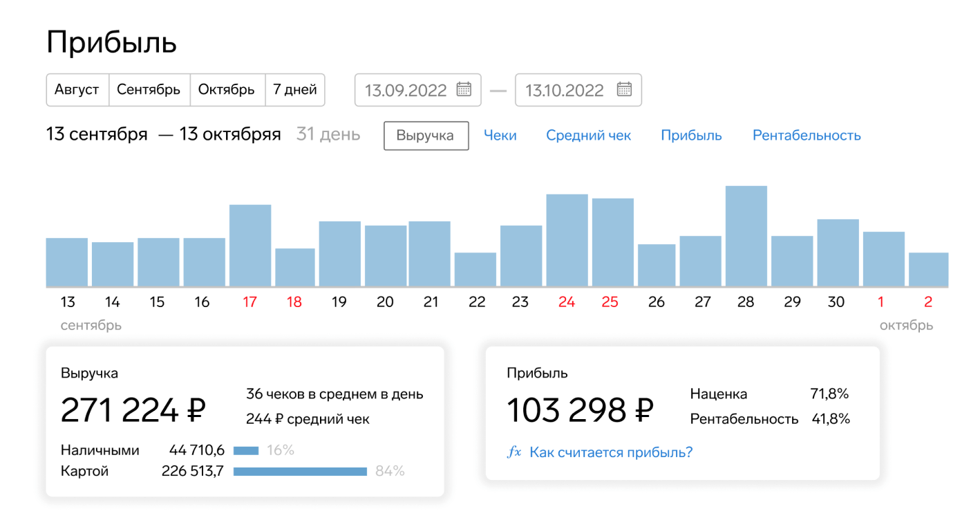Click the октябрь month label under chart
The height and width of the screenshot is (527, 980).
point(906,325)
